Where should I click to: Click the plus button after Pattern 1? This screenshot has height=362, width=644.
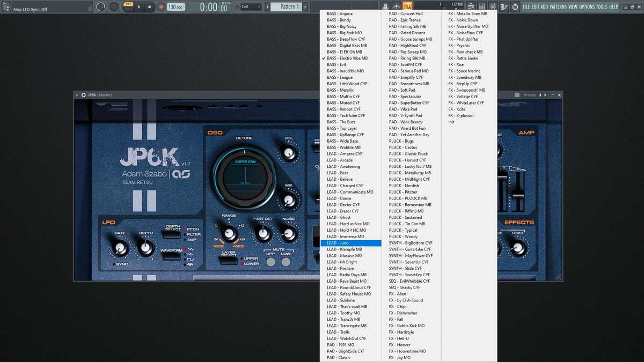coord(305,7)
